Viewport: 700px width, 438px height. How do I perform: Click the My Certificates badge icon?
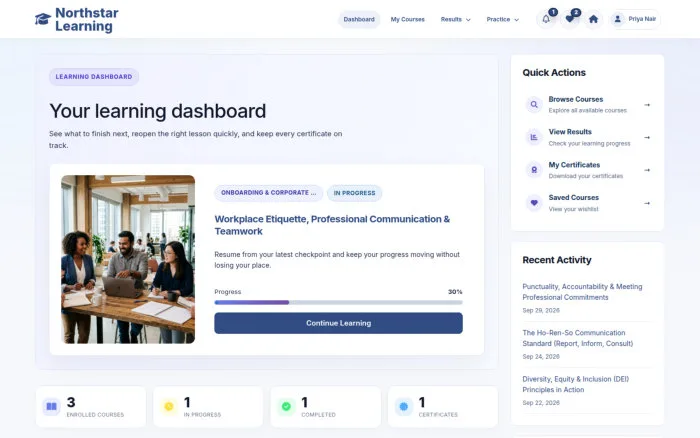534,170
